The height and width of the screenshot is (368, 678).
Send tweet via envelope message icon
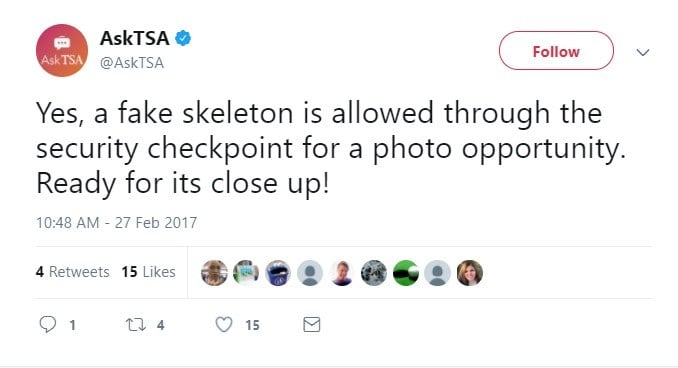[312, 324]
